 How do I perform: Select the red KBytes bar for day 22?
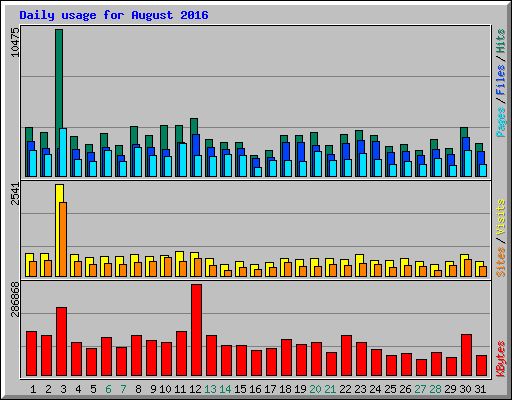[346, 355]
